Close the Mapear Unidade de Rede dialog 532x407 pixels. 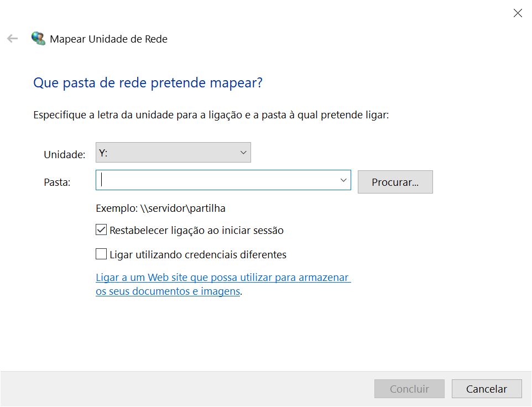518,13
